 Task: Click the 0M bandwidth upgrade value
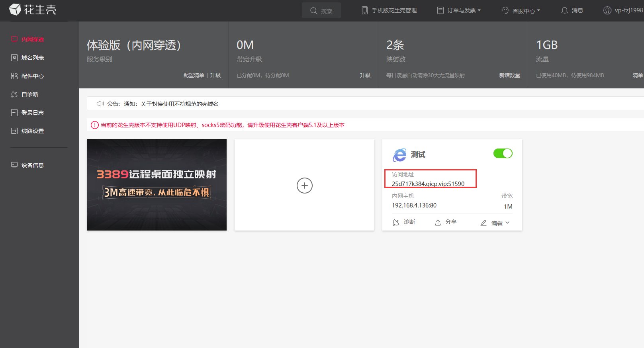pos(245,45)
